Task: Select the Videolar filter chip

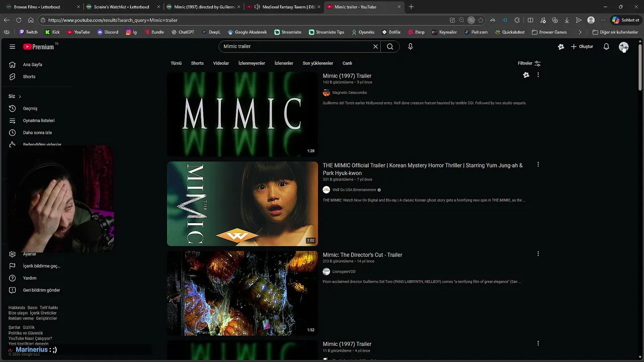Action: tap(221, 63)
